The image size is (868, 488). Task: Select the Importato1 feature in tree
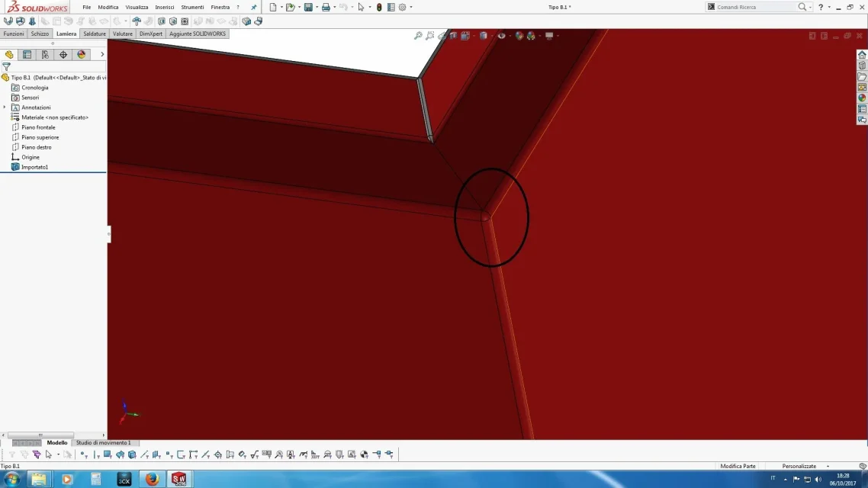tap(34, 167)
